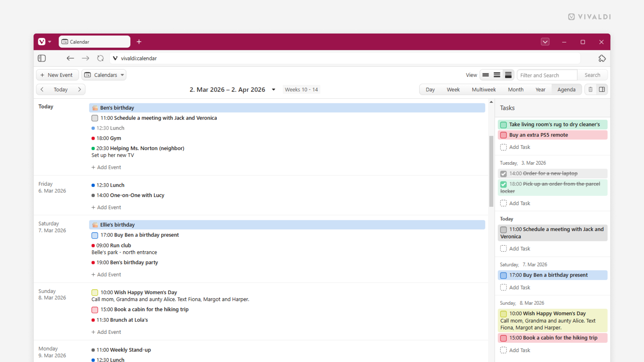Click the New Event button
This screenshot has width=644, height=362.
[57, 75]
